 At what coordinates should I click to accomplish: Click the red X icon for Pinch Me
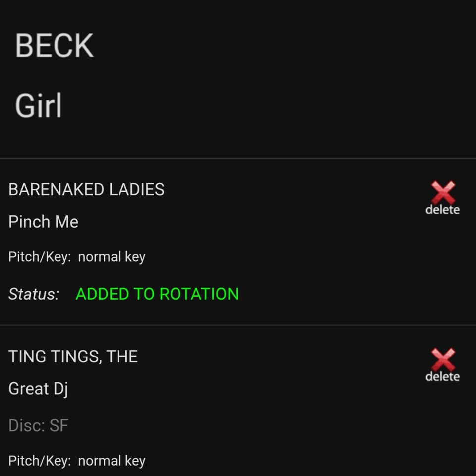click(x=443, y=192)
